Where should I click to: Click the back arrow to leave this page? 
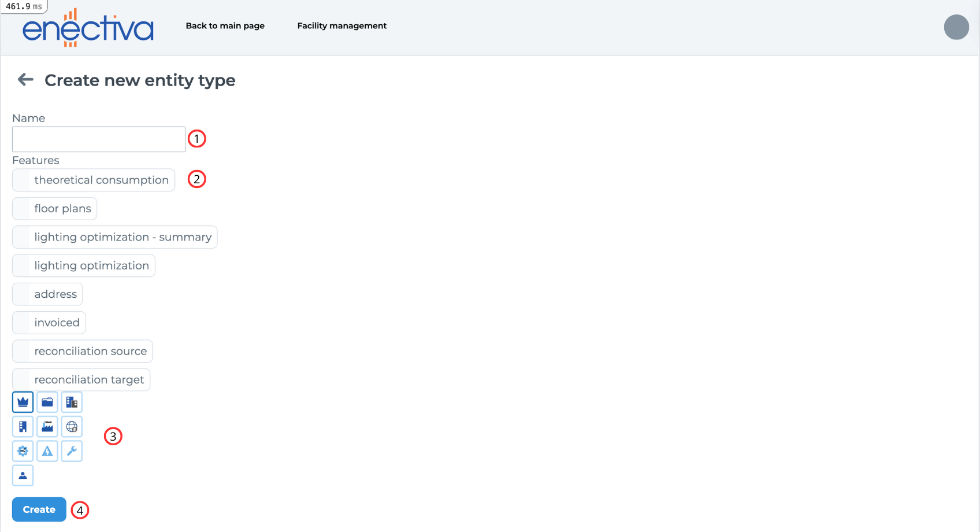click(x=25, y=80)
